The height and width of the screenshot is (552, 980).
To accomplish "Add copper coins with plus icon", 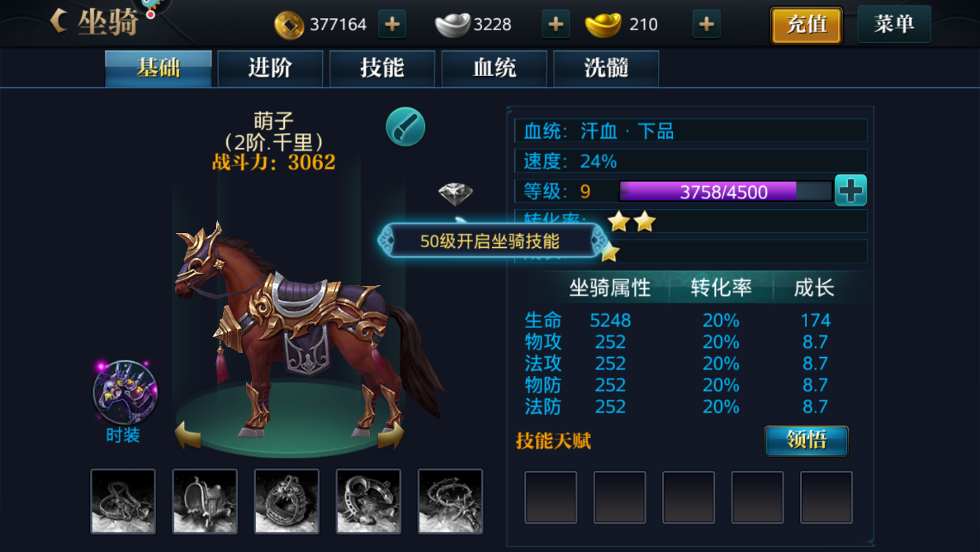I will [x=392, y=25].
